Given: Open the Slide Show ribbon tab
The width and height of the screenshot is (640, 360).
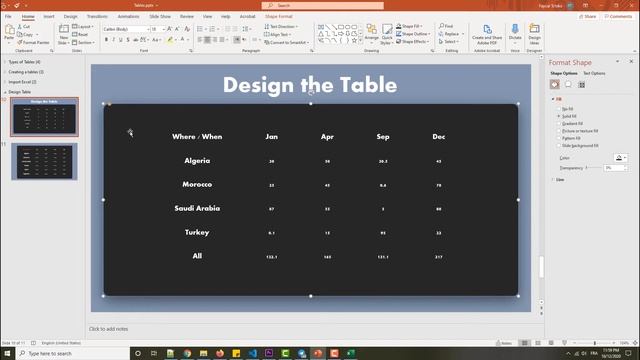Looking at the screenshot, I should pyautogui.click(x=160, y=16).
